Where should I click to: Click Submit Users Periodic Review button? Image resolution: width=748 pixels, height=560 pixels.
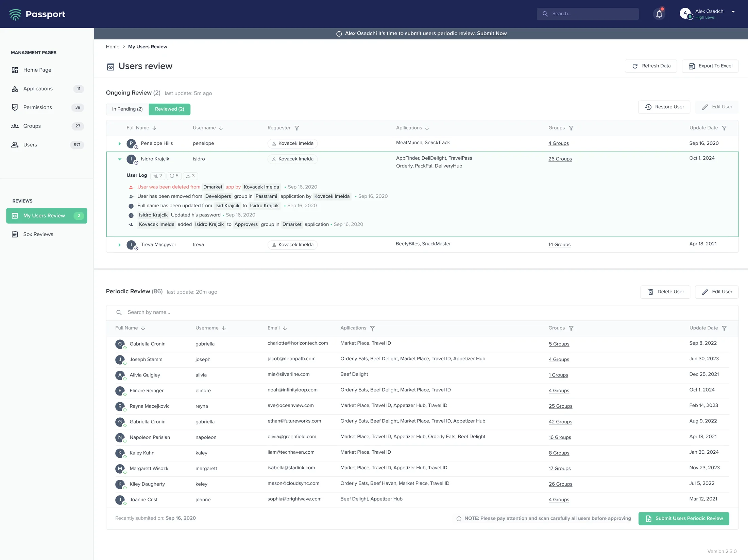tap(684, 519)
